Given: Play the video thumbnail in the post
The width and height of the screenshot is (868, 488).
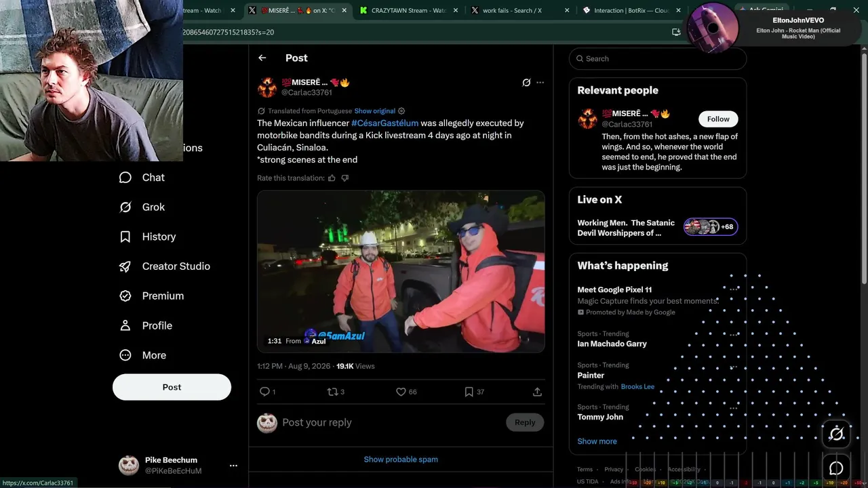Looking at the screenshot, I should click(401, 271).
